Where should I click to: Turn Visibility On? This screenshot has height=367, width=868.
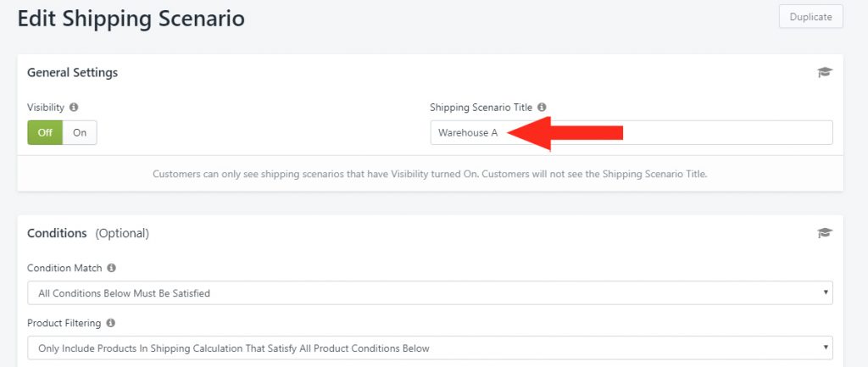(x=80, y=133)
